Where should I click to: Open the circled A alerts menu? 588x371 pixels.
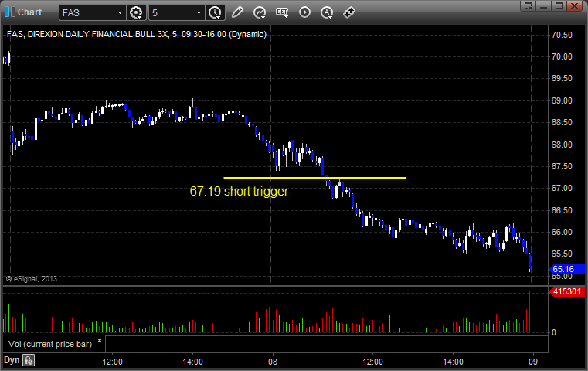[327, 12]
